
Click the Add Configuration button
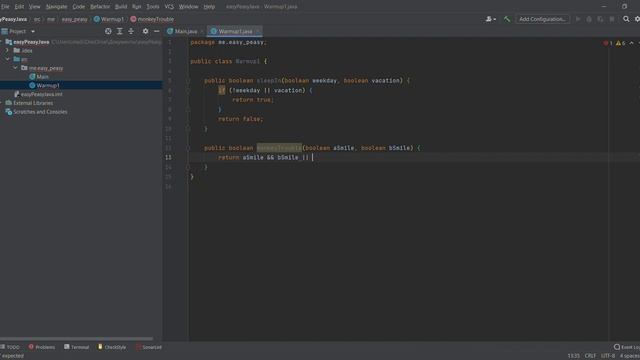click(x=542, y=19)
